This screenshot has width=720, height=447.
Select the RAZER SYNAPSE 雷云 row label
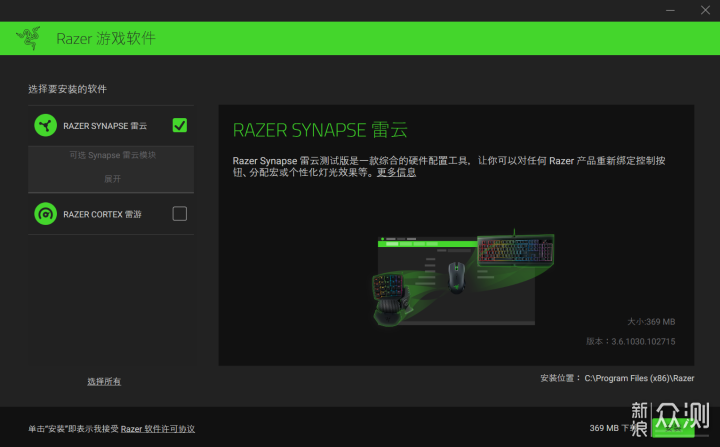(105, 126)
